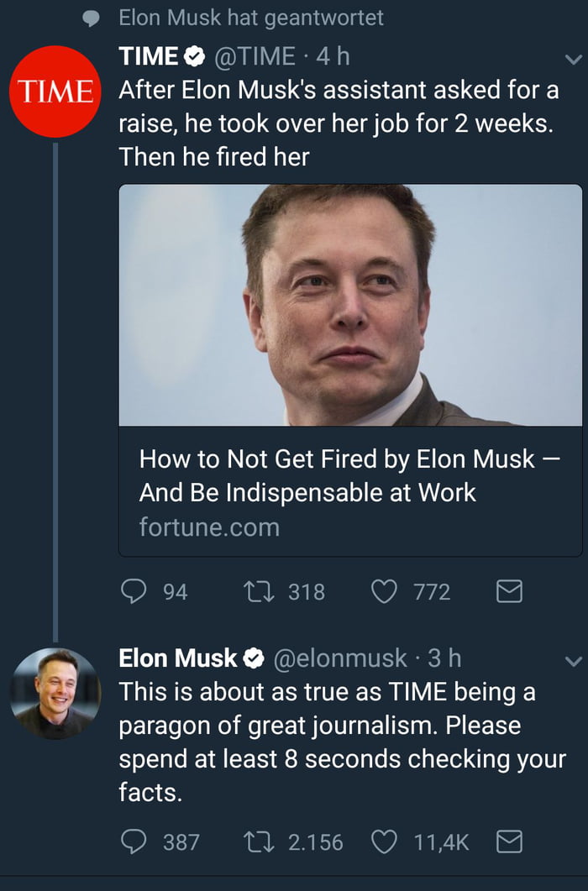Like the TIME tweet with the heart
Viewport: 588px width, 891px height.
click(384, 591)
